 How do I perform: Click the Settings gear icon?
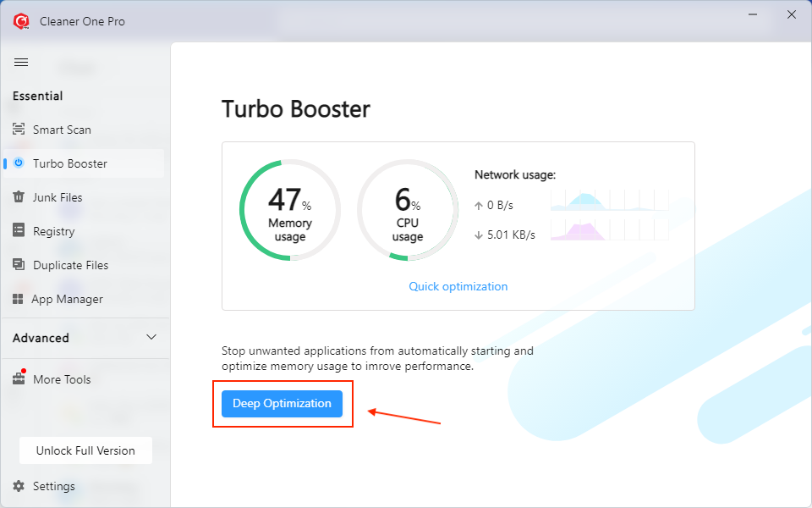click(19, 486)
